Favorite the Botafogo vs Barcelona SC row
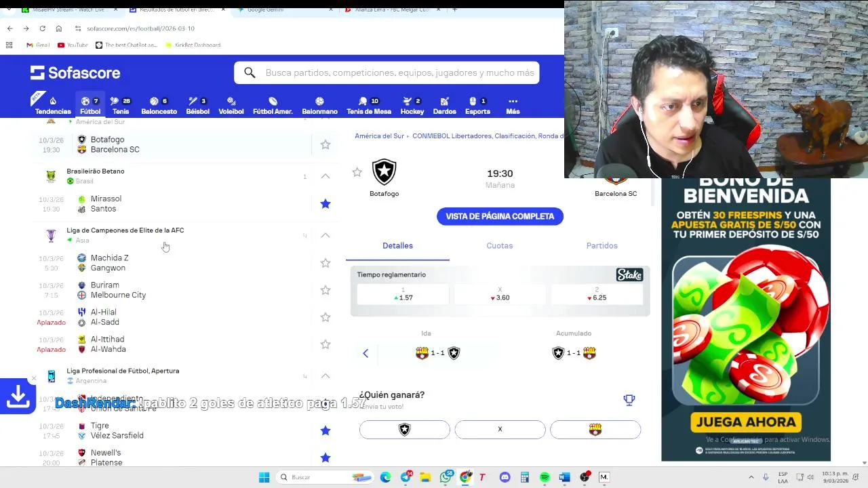Image resolution: width=868 pixels, height=488 pixels. (x=325, y=144)
